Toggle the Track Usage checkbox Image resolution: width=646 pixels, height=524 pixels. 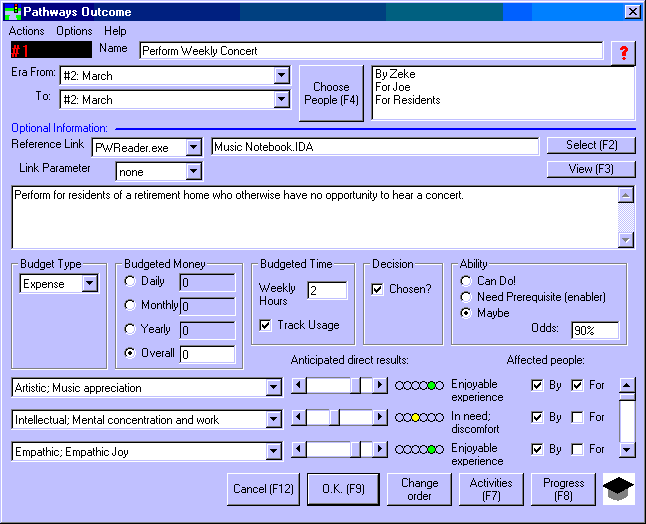tap(265, 325)
